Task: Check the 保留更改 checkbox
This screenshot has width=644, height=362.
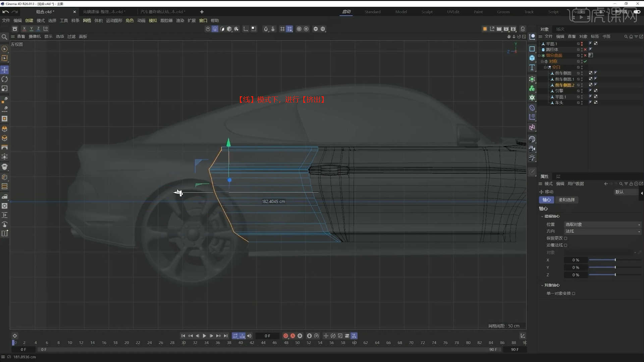Action: [x=566, y=238]
